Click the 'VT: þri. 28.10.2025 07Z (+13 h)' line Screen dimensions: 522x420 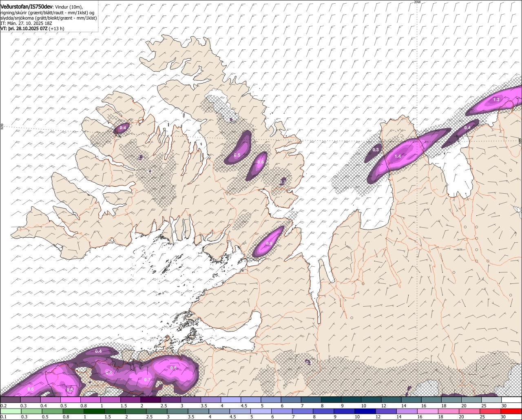(32, 29)
